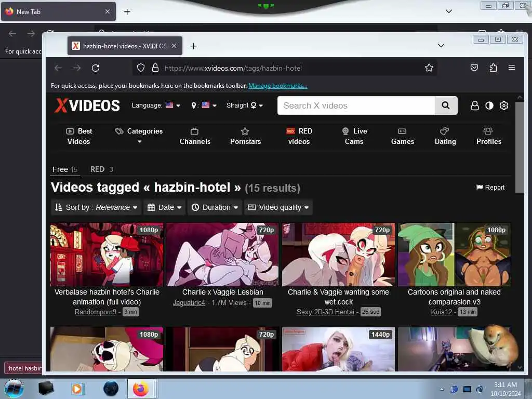This screenshot has width=532, height=399.
Task: Open the Randomporn9 uploader link
Action: coord(96,312)
